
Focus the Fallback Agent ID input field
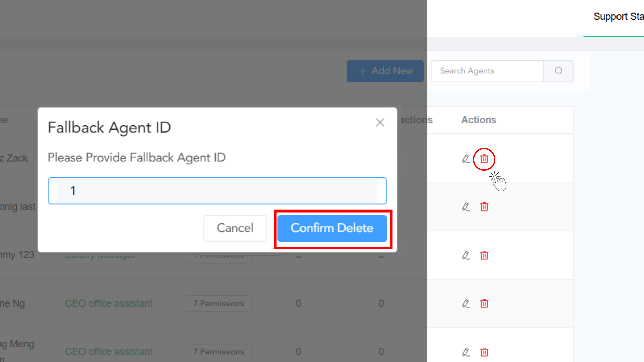click(217, 191)
